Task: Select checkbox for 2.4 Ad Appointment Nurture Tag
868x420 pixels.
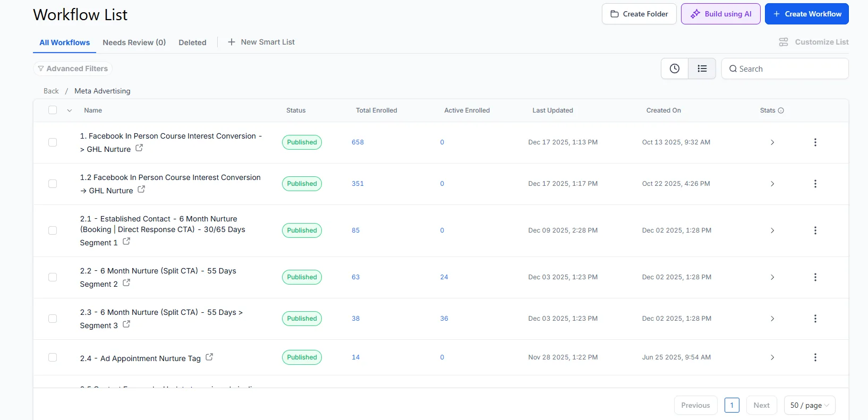Action: pos(53,357)
